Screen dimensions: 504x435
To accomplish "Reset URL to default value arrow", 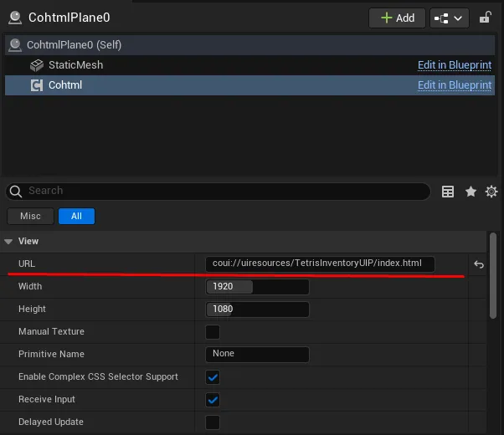I will pos(479,264).
